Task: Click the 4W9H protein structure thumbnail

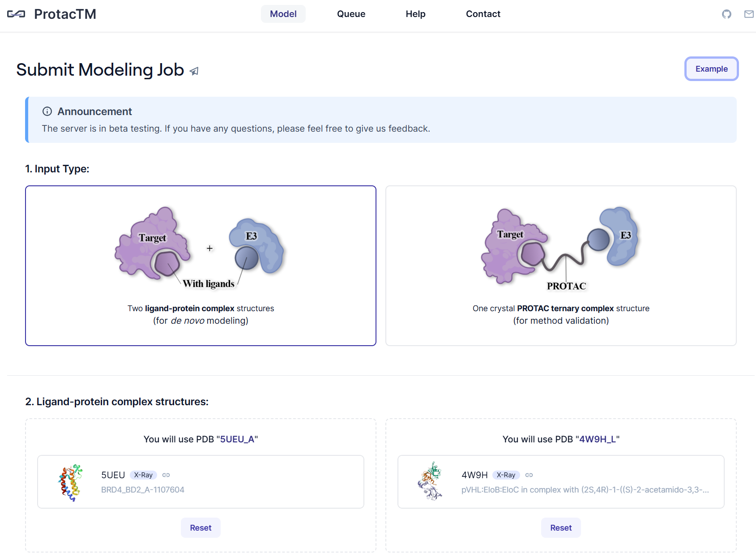Action: (x=430, y=481)
